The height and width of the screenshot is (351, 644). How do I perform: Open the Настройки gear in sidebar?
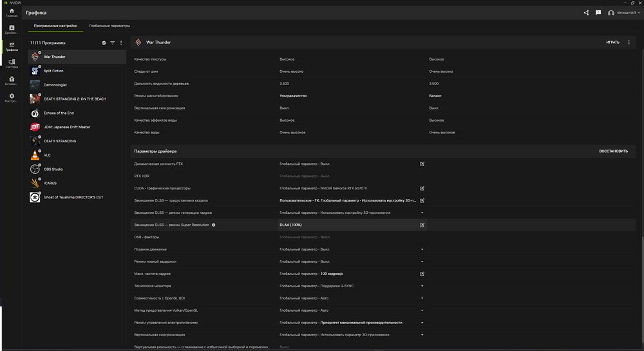(x=12, y=98)
